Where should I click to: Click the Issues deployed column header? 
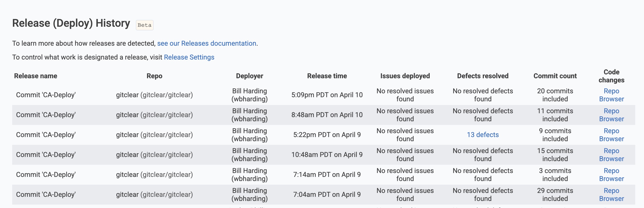tap(405, 76)
